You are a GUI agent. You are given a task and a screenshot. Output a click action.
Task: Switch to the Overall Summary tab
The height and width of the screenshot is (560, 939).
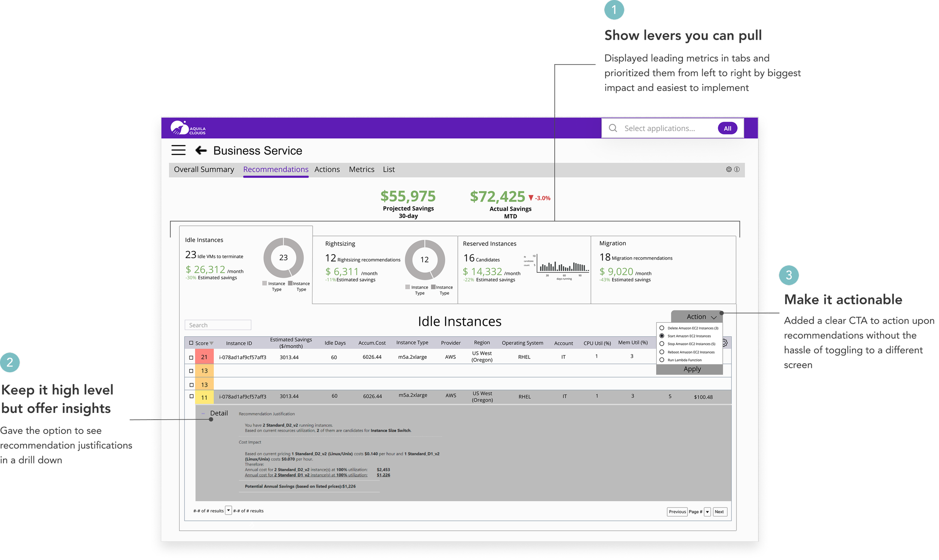[x=204, y=169]
